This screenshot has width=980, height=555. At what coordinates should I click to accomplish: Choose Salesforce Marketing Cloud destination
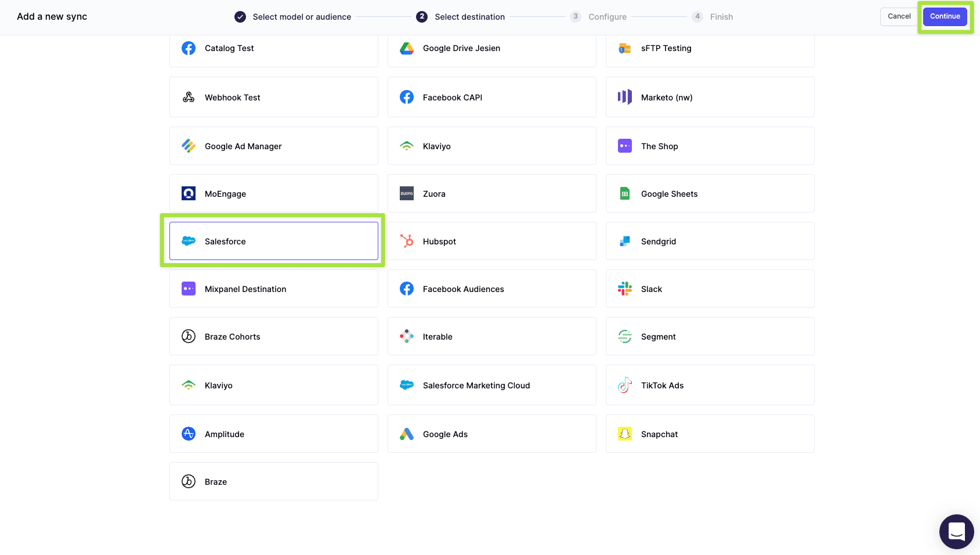coord(491,385)
